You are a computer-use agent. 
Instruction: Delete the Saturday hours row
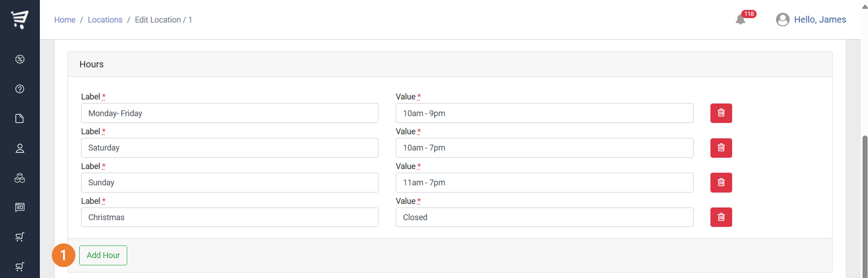tap(721, 148)
